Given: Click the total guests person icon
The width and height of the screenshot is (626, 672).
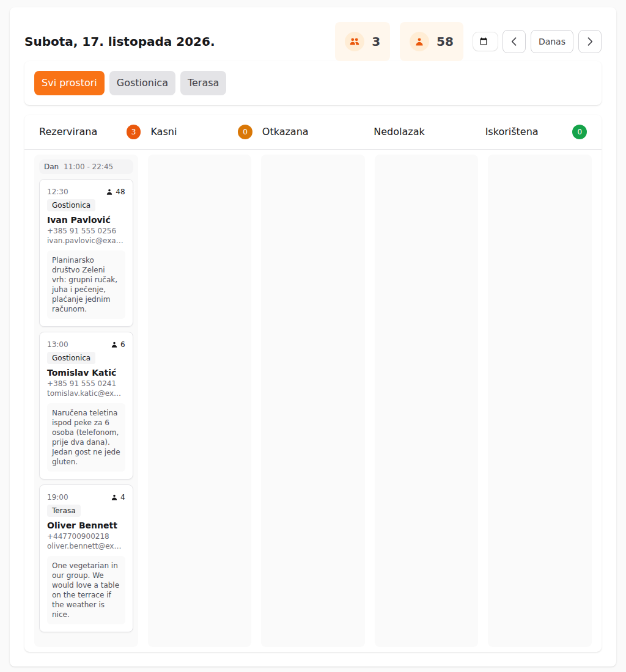Looking at the screenshot, I should (419, 42).
